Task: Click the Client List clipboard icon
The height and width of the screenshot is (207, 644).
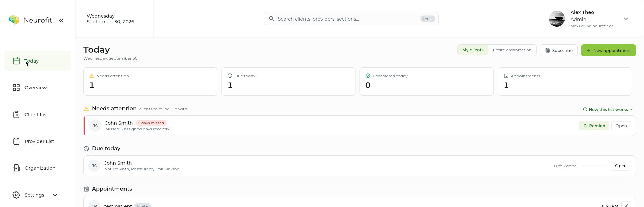Action: coord(16,114)
